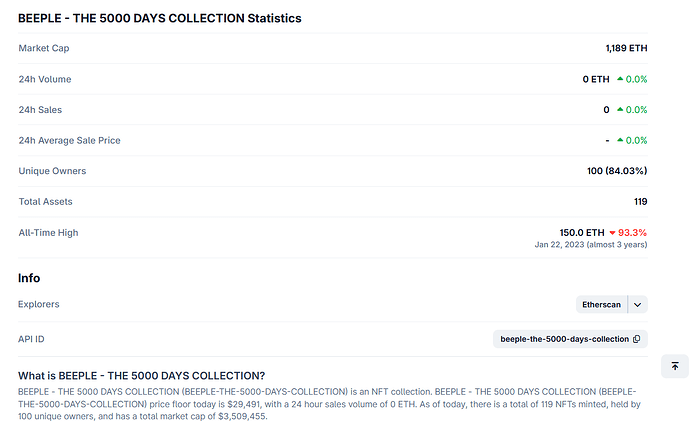Click the 1,189 ETH market cap value
This screenshot has height=421, width=690.
[626, 48]
